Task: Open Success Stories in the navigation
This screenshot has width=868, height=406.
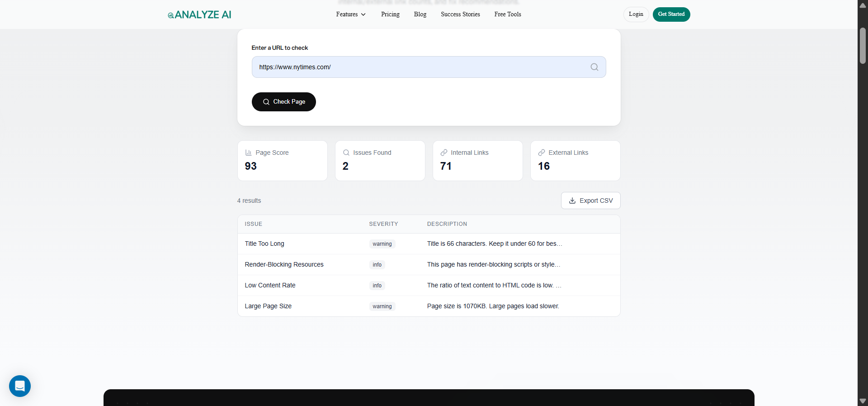Action: tap(460, 14)
